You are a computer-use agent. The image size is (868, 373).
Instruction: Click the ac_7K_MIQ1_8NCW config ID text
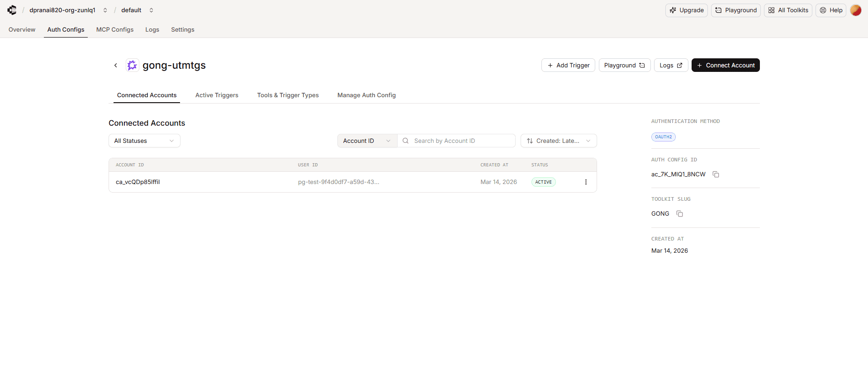pyautogui.click(x=678, y=175)
